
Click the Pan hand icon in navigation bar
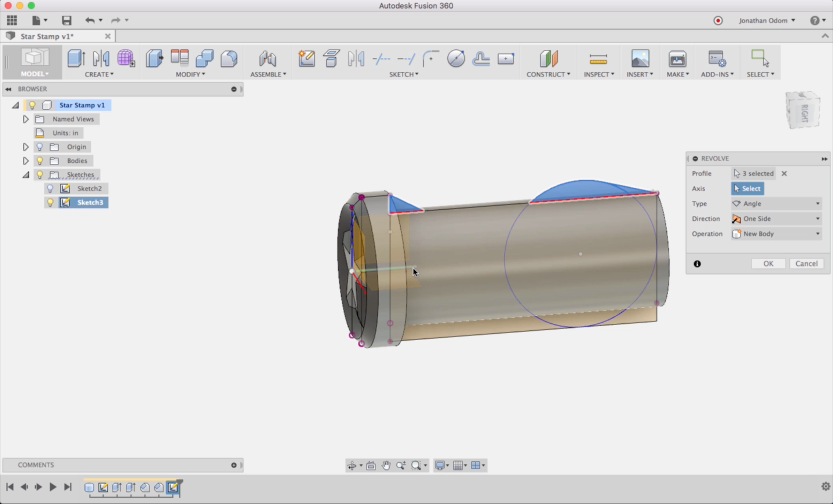(386, 465)
